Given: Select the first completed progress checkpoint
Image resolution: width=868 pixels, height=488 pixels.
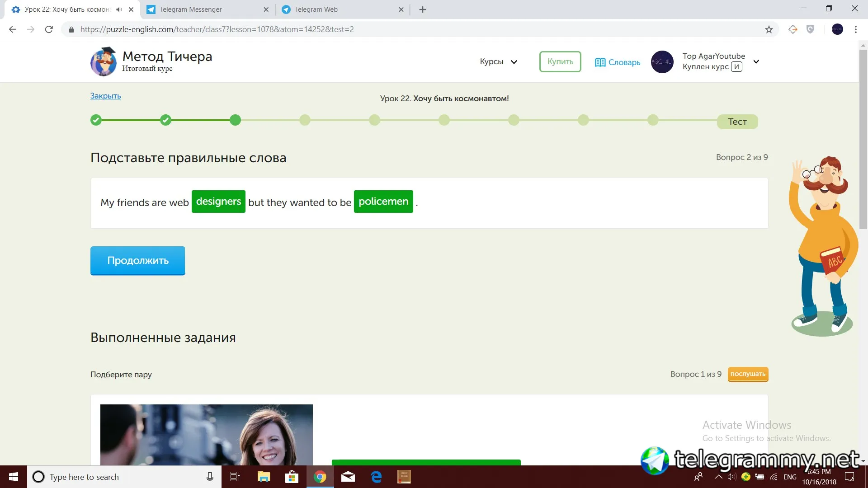Looking at the screenshot, I should (x=96, y=120).
